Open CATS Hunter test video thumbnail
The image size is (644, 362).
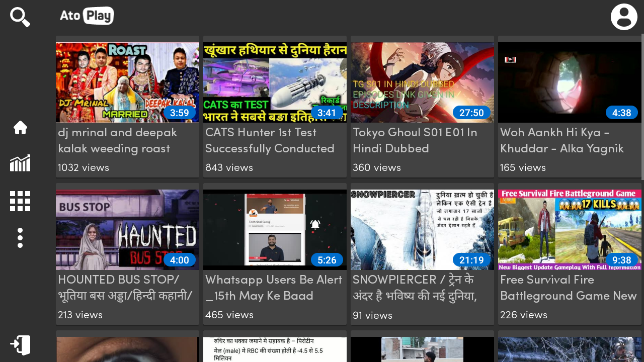click(275, 82)
